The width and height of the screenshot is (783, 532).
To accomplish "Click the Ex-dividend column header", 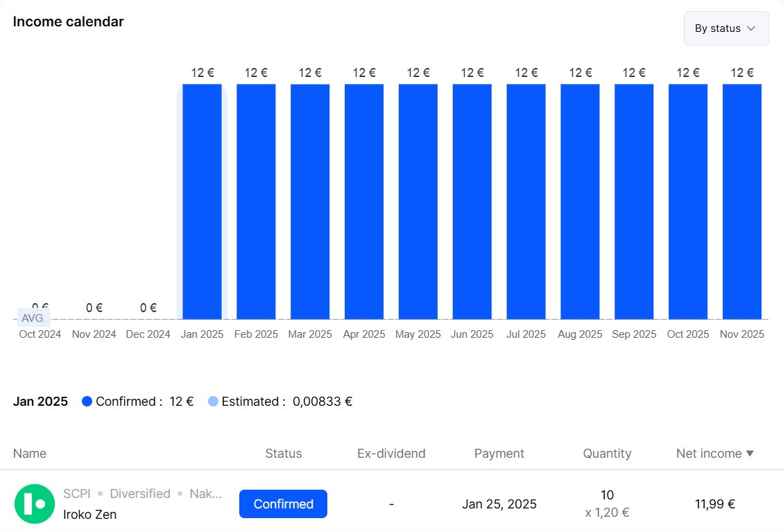I will (391, 454).
